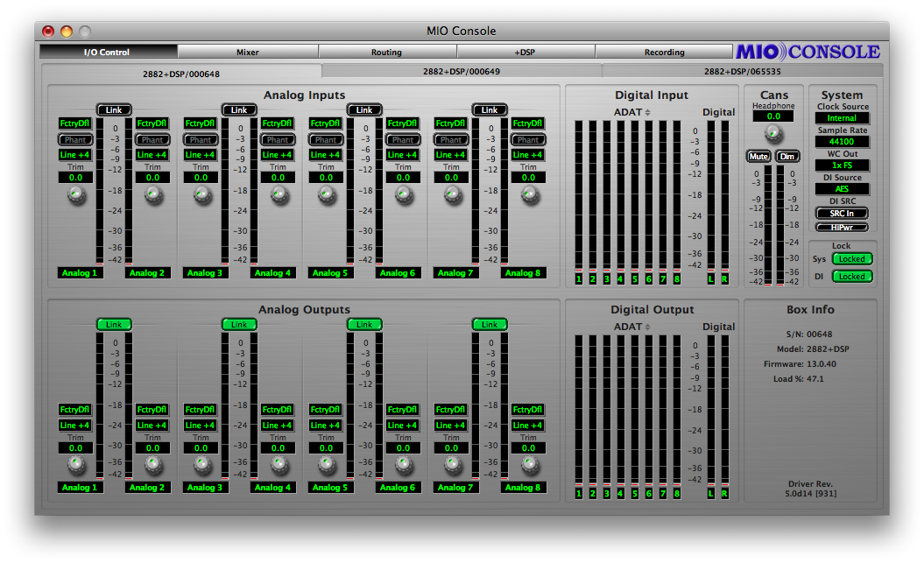The image size is (924, 563).
Task: Toggle the Cans Dim button
Action: point(787,156)
